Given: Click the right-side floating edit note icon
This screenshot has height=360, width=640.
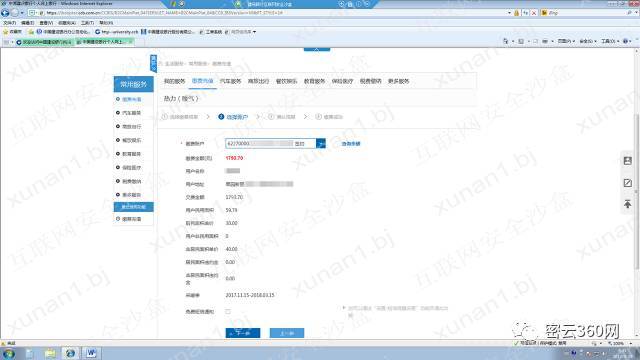Looking at the screenshot, I should pyautogui.click(x=628, y=183).
